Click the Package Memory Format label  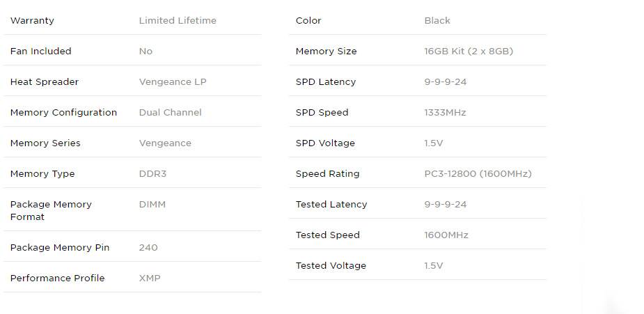(x=51, y=210)
